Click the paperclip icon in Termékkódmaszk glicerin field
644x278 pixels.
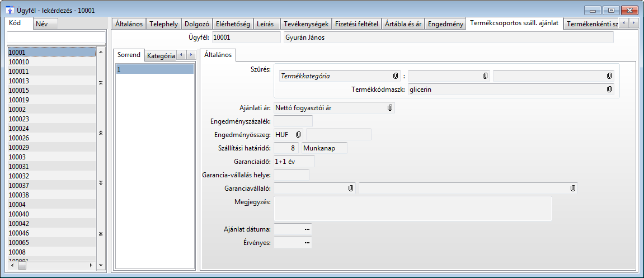[609, 89]
